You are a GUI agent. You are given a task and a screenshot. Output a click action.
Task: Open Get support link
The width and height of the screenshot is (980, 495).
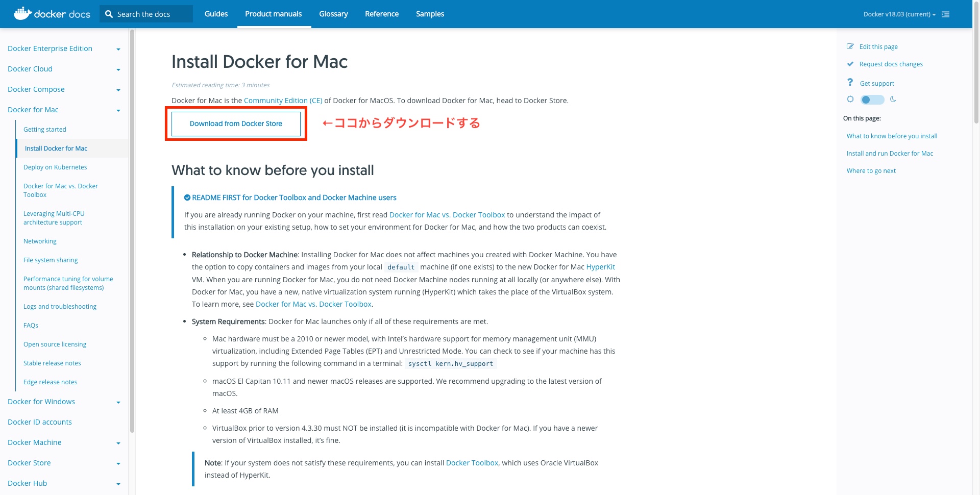click(877, 83)
